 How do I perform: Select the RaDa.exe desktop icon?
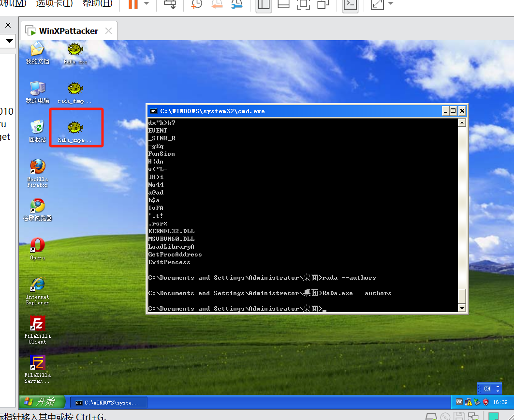point(75,53)
